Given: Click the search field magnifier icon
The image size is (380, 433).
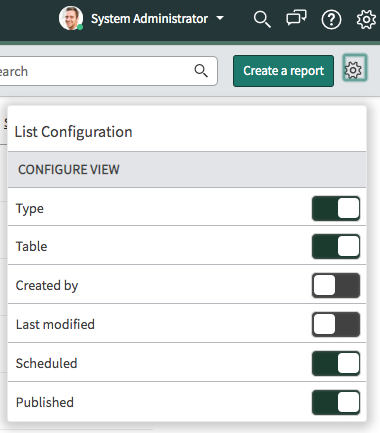Looking at the screenshot, I should (x=201, y=71).
